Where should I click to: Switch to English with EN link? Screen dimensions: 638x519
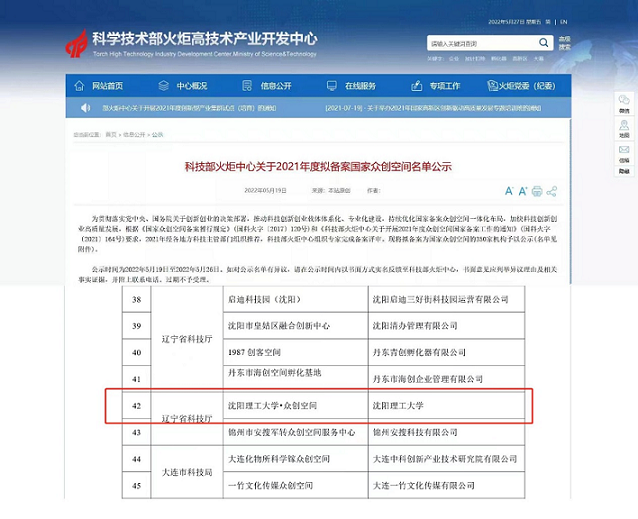point(565,20)
